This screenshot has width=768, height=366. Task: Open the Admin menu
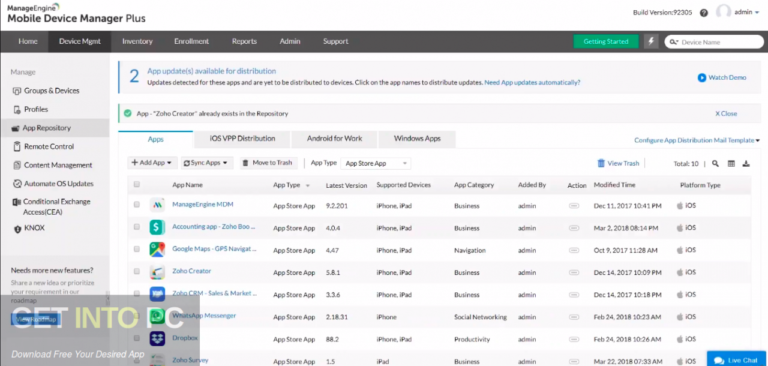click(x=290, y=42)
